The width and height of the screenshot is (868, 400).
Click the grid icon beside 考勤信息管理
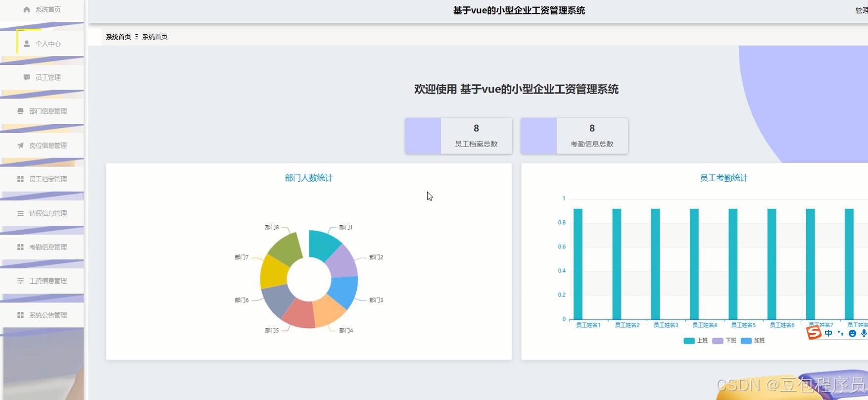(20, 247)
